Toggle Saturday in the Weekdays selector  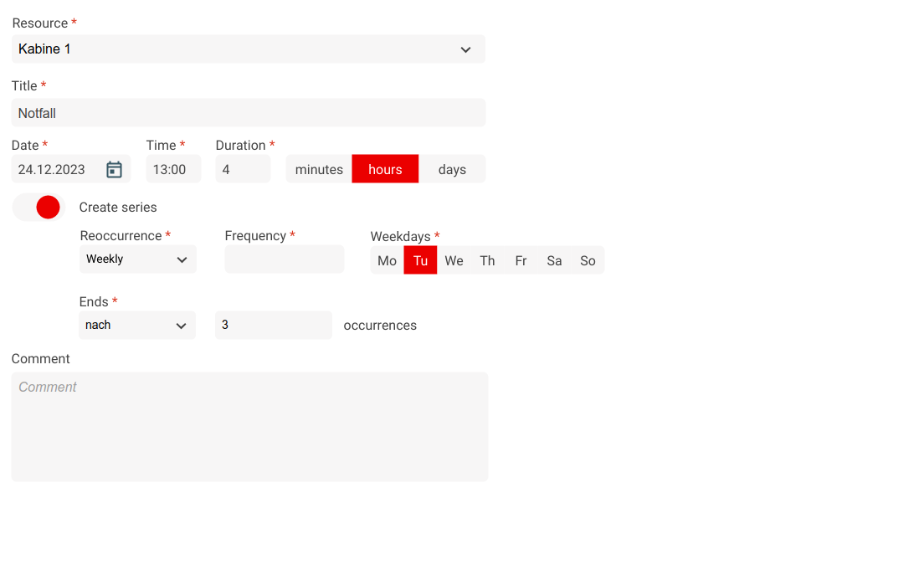pos(554,261)
